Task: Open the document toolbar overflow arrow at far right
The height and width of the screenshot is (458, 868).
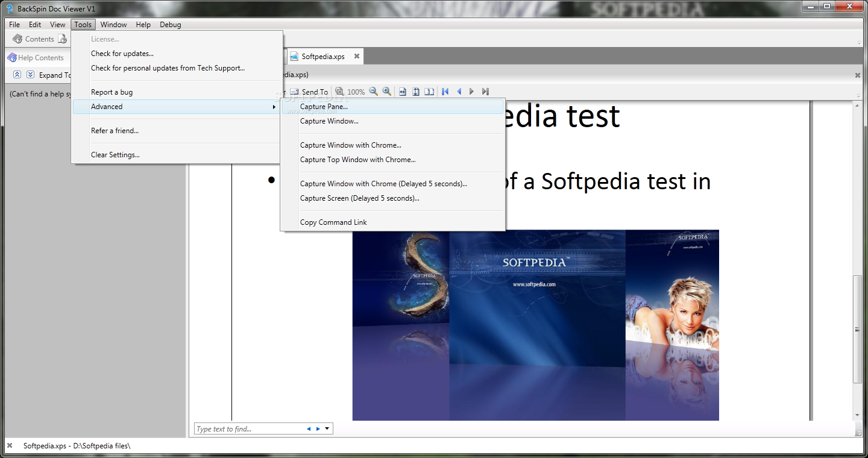Action: (x=859, y=96)
